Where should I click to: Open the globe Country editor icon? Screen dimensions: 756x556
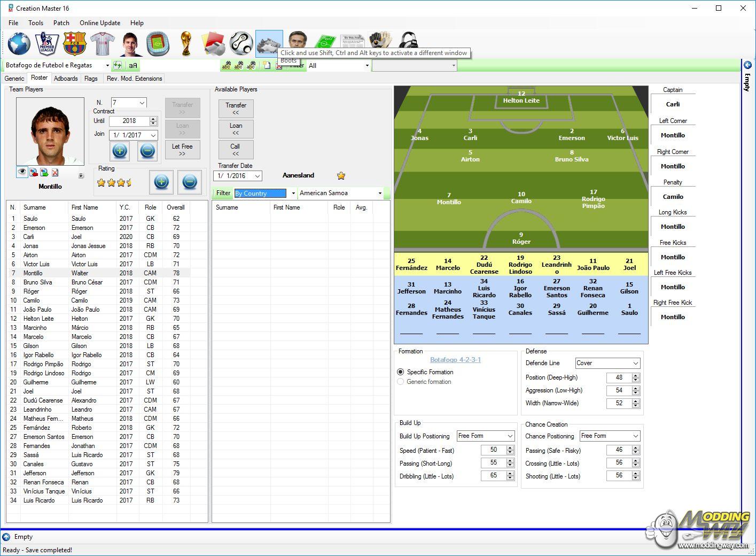(19, 44)
